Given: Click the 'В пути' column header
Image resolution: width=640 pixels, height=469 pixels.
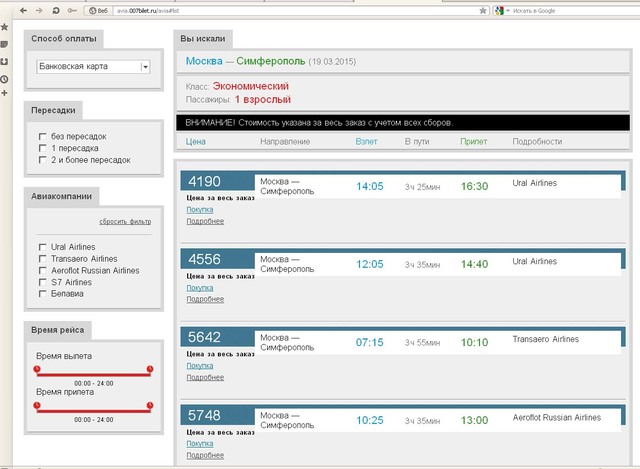Looking at the screenshot, I should [x=417, y=142].
